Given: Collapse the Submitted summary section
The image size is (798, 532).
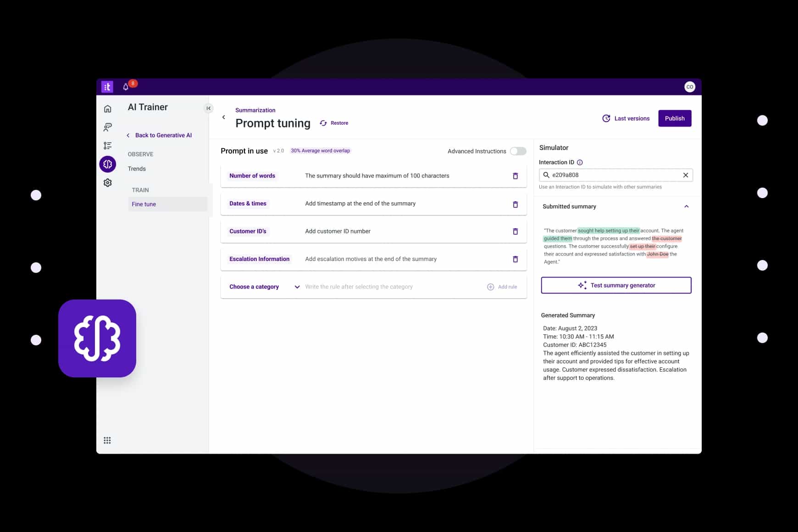Looking at the screenshot, I should click(686, 206).
